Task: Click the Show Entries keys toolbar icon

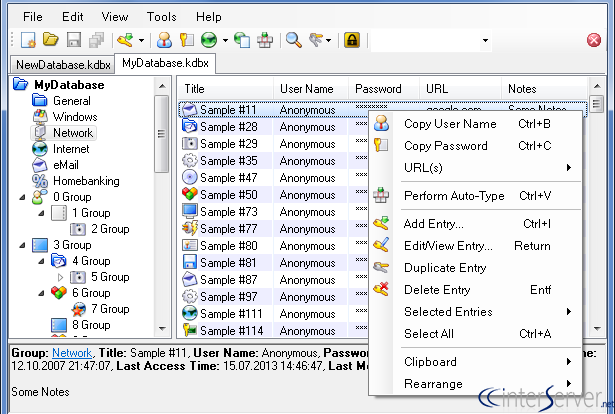Action: (x=316, y=40)
